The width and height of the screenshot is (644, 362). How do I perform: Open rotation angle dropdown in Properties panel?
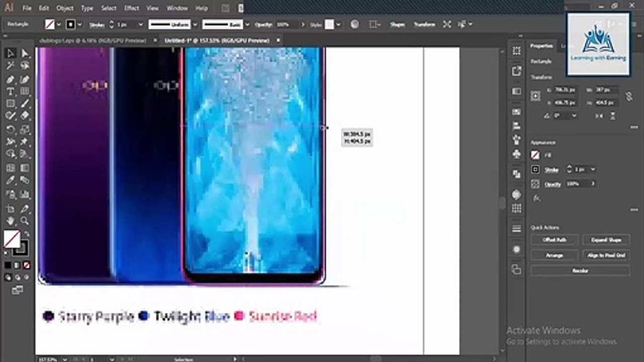pos(574,116)
